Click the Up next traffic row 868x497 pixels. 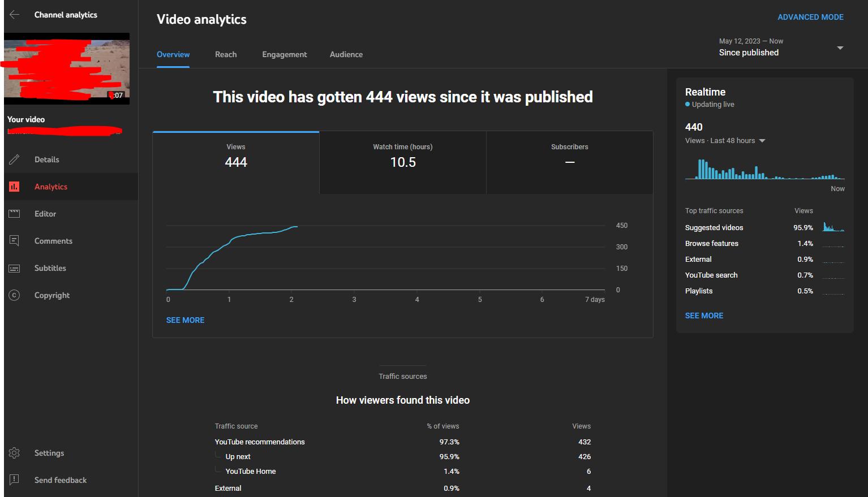pos(403,456)
